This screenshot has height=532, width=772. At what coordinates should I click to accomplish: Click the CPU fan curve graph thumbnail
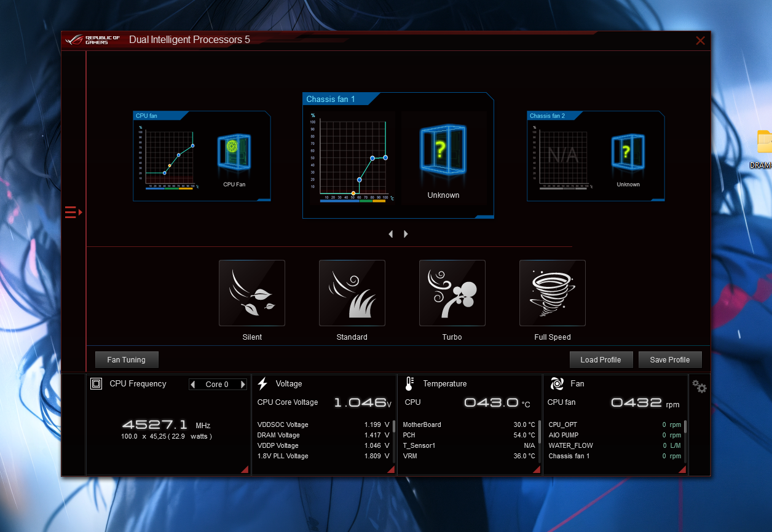[170, 157]
